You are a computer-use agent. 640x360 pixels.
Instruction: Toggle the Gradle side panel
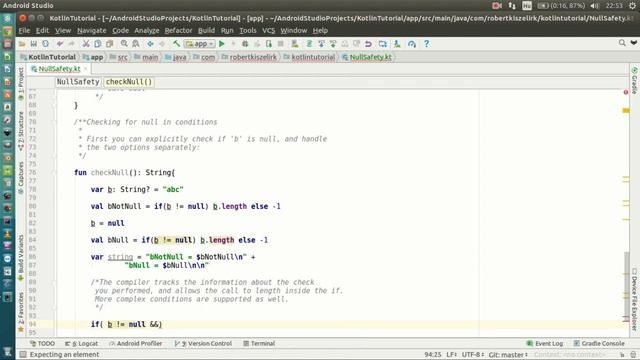point(635,80)
